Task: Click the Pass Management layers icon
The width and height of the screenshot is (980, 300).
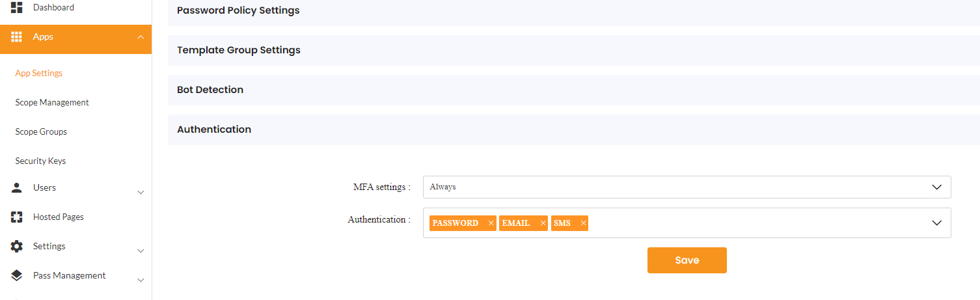Action: (17, 276)
